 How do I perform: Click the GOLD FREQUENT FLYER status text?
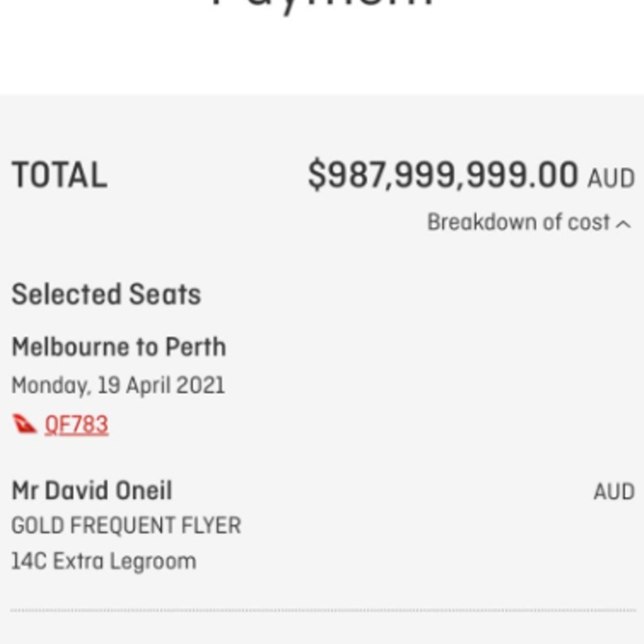pyautogui.click(x=126, y=525)
